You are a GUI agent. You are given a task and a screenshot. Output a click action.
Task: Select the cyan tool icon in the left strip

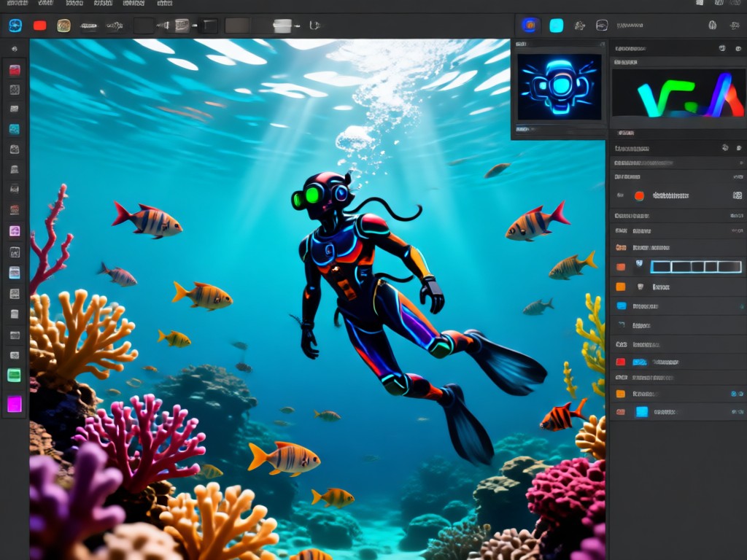coord(15,129)
